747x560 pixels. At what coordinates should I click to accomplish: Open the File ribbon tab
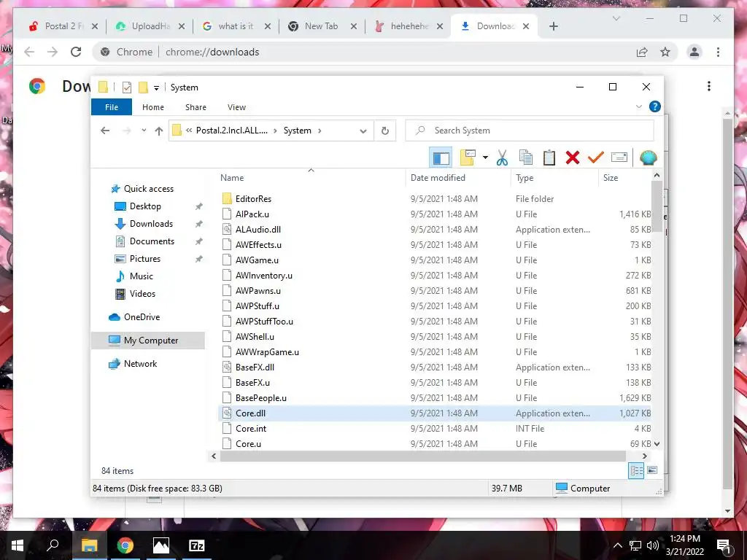pos(112,107)
